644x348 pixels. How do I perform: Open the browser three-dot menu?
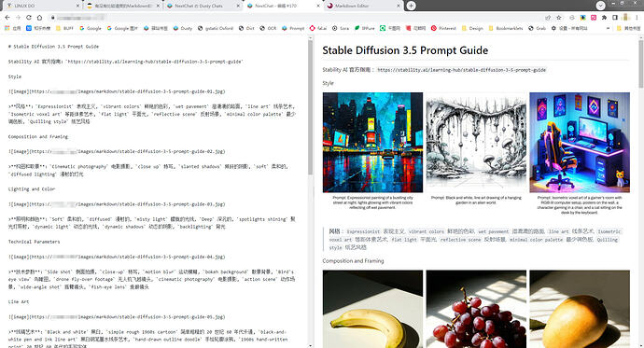(637, 18)
